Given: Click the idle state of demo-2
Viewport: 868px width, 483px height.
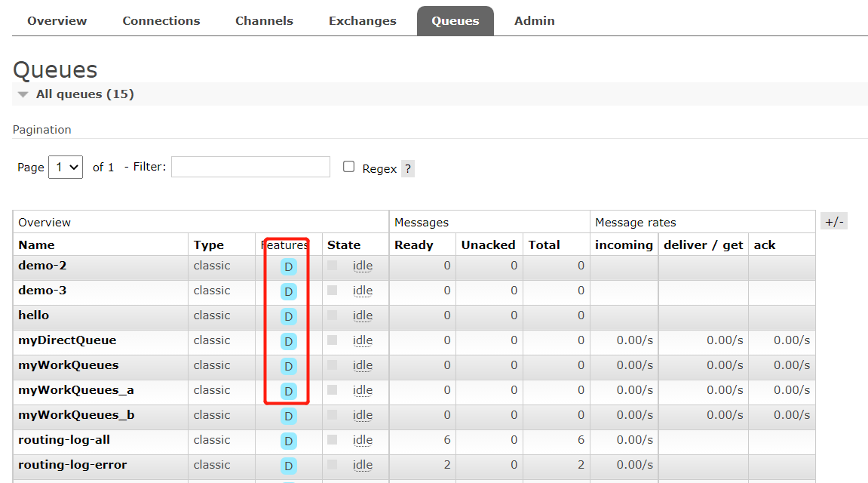Looking at the screenshot, I should click(363, 266).
